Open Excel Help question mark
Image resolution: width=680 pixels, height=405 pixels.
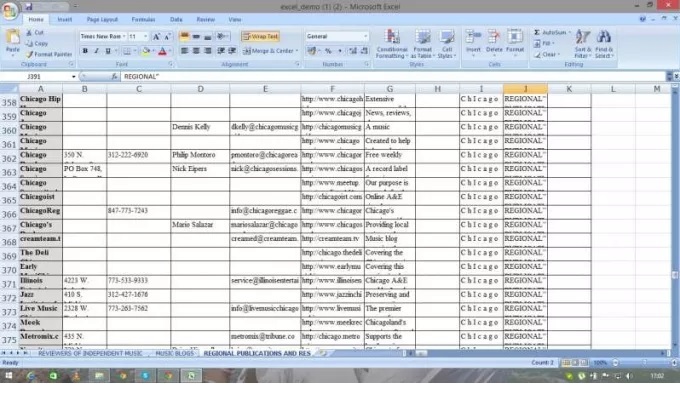[x=643, y=19]
